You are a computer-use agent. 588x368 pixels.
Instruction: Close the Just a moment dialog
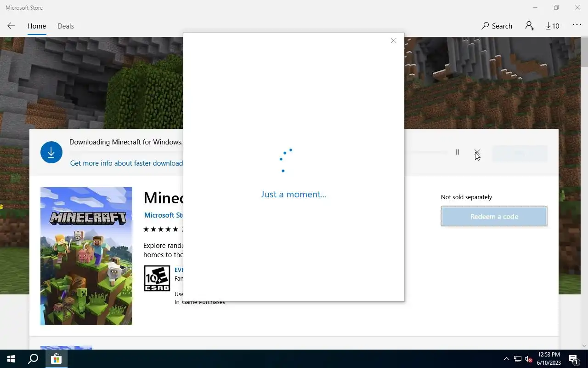[x=394, y=40]
